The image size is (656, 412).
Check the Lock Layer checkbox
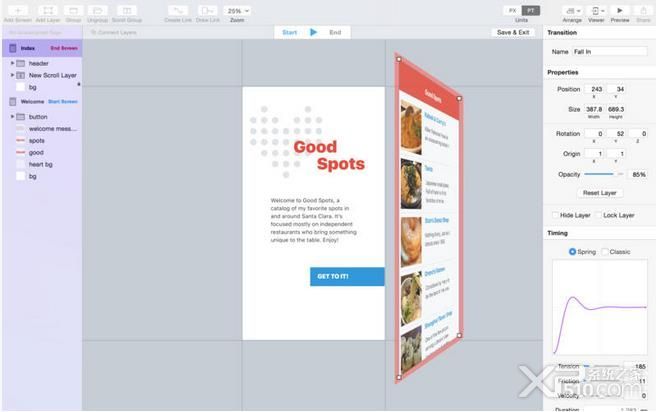599,215
